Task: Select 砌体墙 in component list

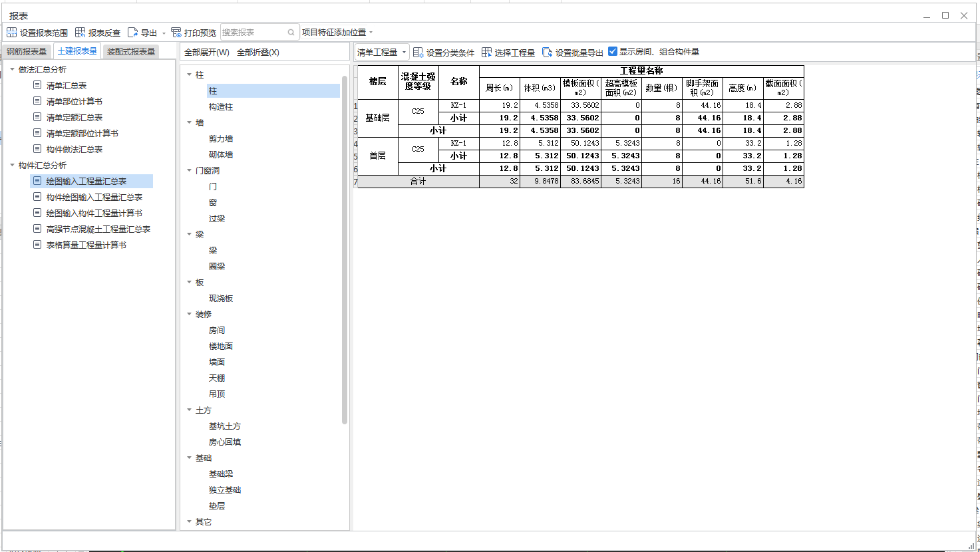Action: click(221, 155)
